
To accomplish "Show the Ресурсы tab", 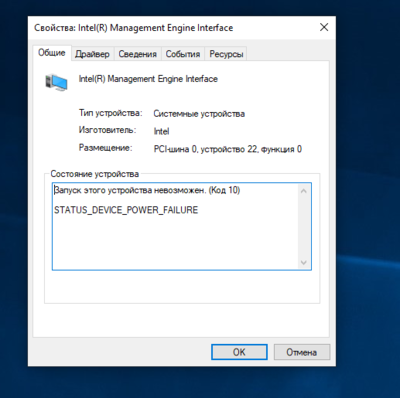I will pos(226,54).
